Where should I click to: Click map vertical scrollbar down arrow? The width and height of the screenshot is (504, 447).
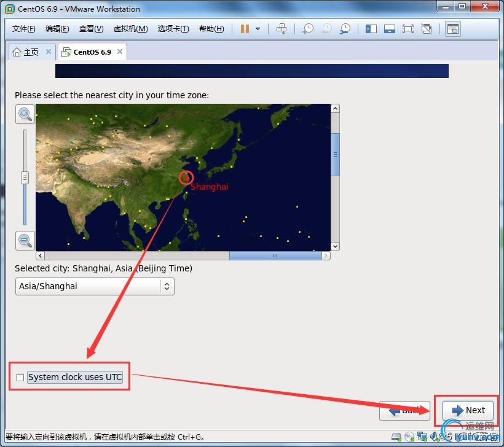point(335,247)
